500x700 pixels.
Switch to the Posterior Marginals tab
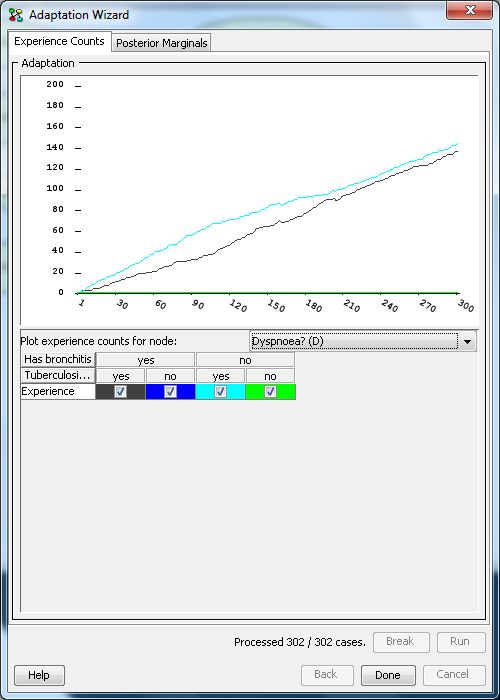162,43
